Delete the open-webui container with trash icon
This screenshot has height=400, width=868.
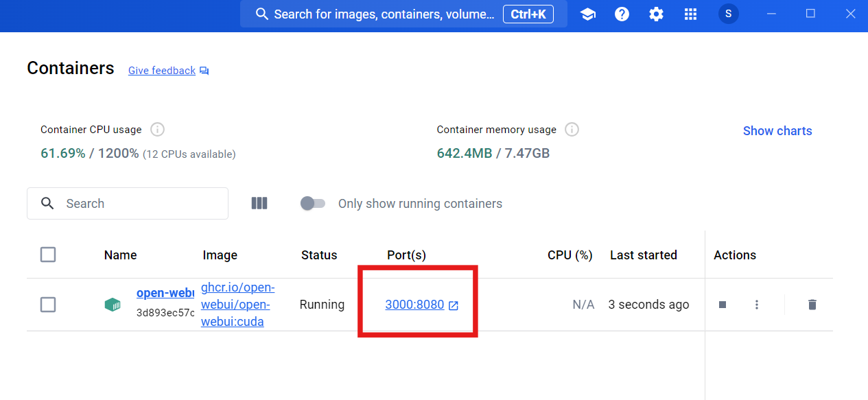pos(812,305)
